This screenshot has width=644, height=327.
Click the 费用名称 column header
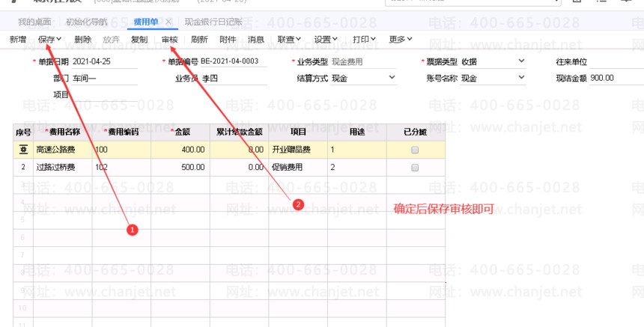(x=63, y=132)
